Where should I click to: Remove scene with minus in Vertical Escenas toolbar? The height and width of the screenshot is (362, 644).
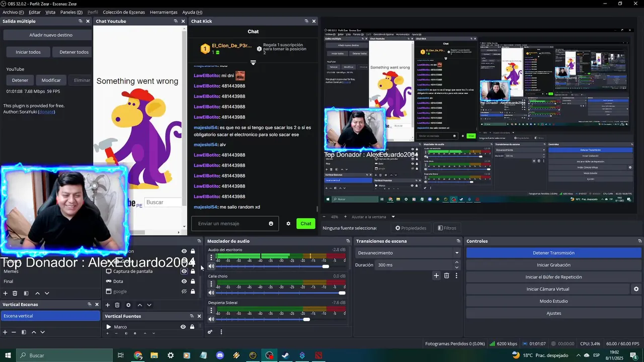(14, 332)
